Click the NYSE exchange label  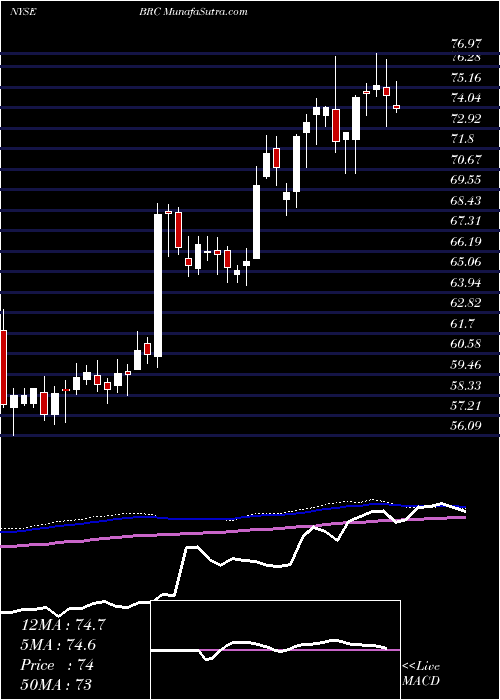pyautogui.click(x=22, y=12)
